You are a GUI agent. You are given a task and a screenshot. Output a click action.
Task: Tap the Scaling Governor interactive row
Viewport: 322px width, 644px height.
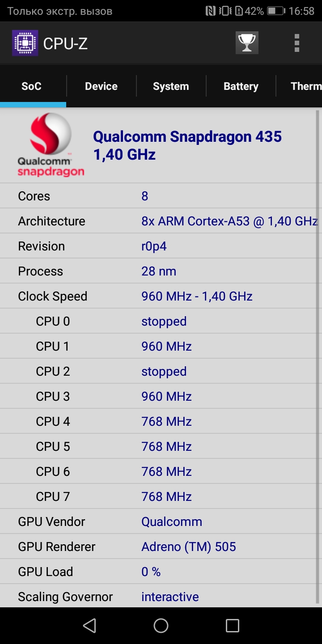point(158,597)
